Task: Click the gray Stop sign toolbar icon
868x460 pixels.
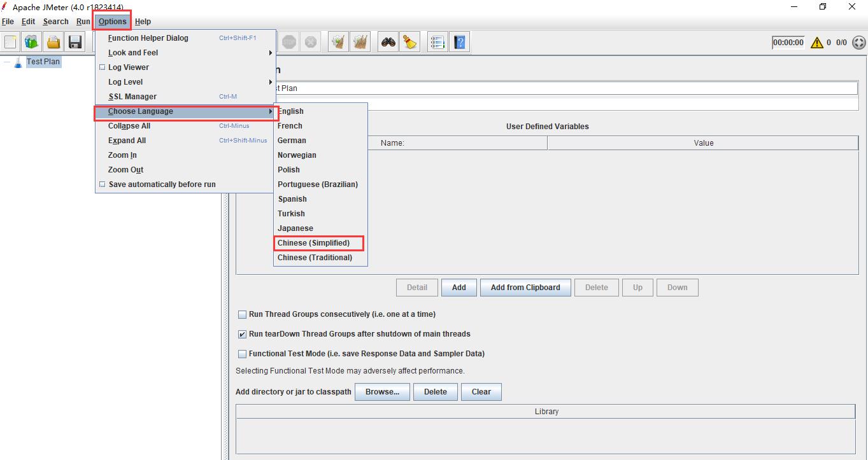Action: pos(289,43)
